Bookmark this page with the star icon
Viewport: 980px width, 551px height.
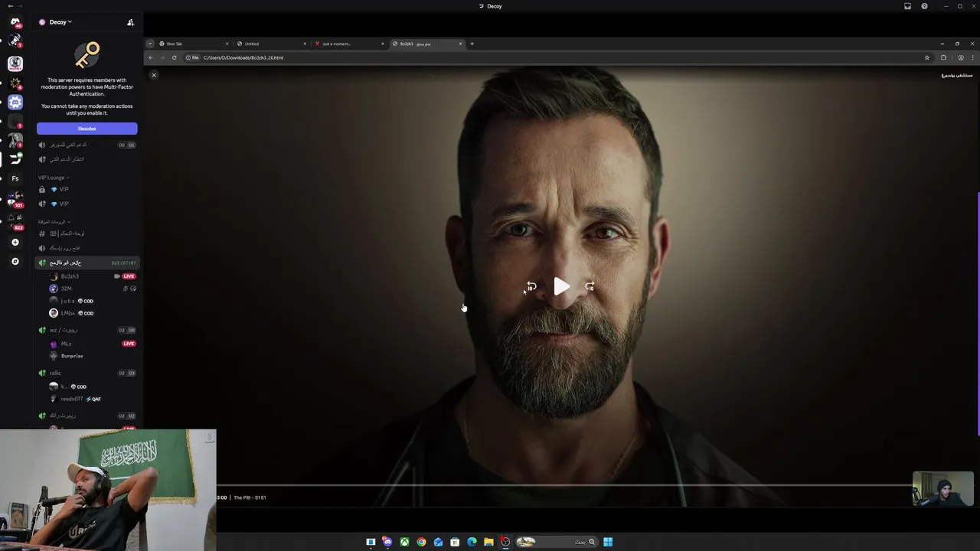[x=926, y=57]
